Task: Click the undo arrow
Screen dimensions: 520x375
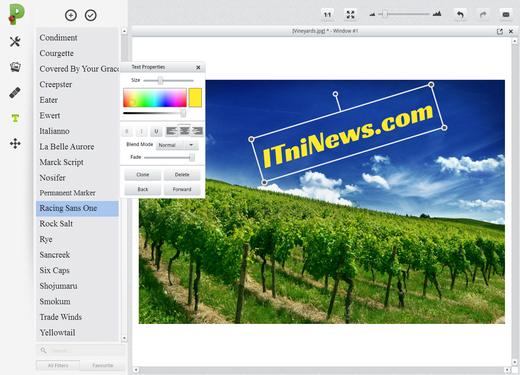Action: (x=460, y=15)
